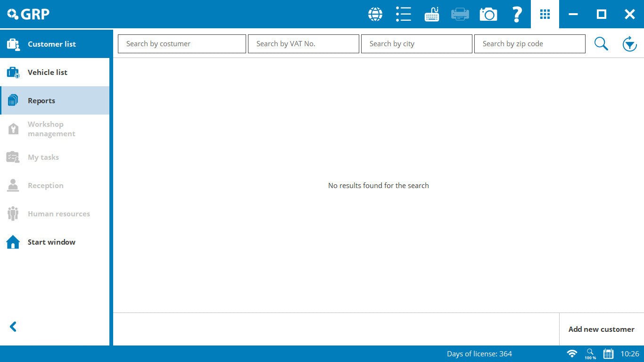The image size is (644, 362).
Task: Click the Search by VAT No. field
Action: pyautogui.click(x=304, y=44)
